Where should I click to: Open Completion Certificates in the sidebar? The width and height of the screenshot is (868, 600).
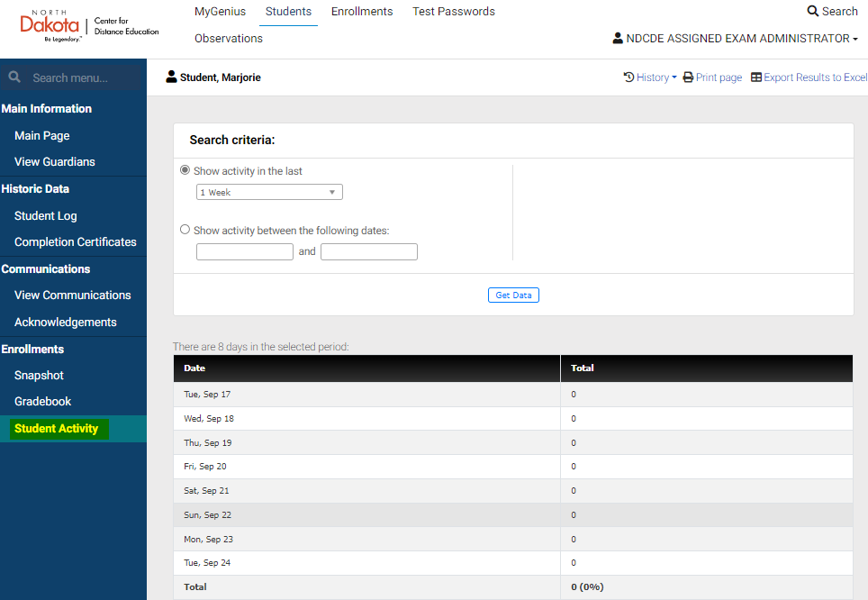(76, 241)
